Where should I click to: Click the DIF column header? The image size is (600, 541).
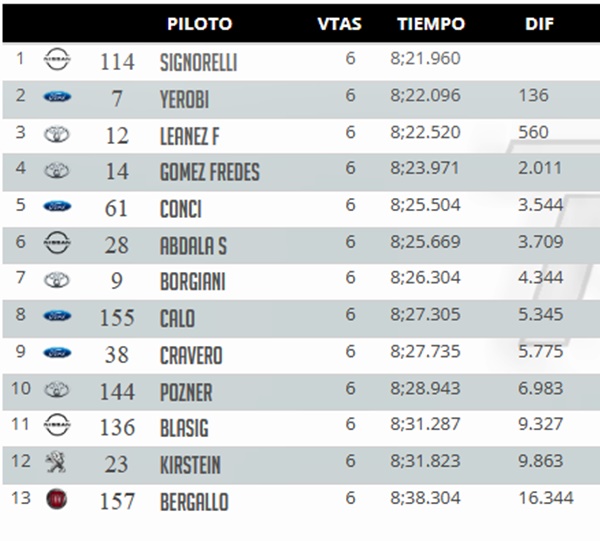click(540, 24)
